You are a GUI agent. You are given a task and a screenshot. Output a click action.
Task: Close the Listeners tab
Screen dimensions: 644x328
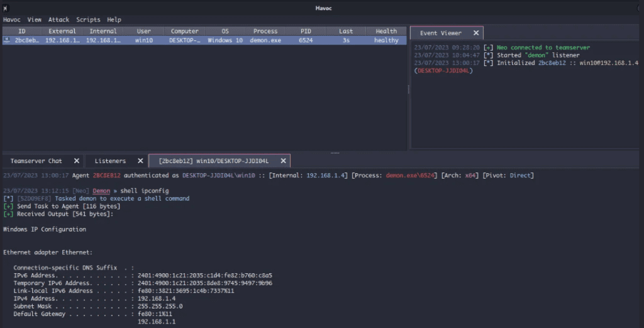pos(140,161)
